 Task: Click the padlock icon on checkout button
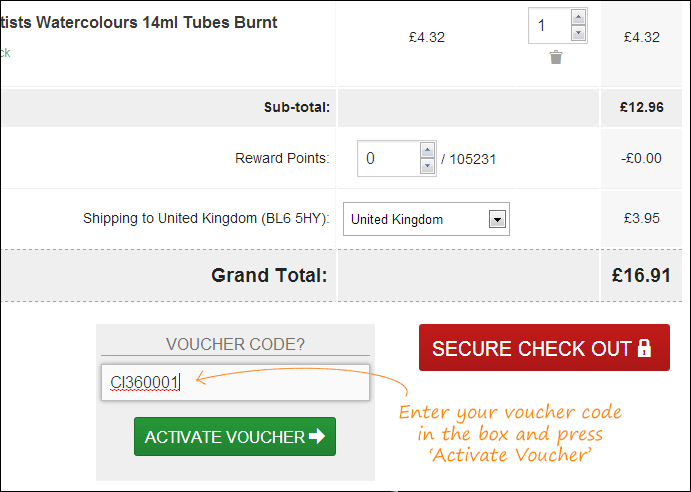(x=644, y=348)
